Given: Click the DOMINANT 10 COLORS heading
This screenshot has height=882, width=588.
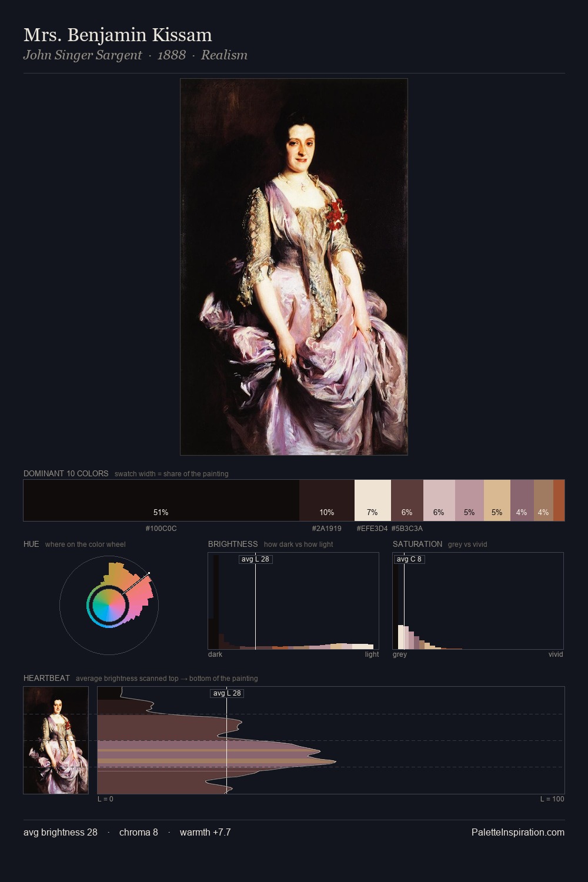Looking at the screenshot, I should click(x=66, y=473).
